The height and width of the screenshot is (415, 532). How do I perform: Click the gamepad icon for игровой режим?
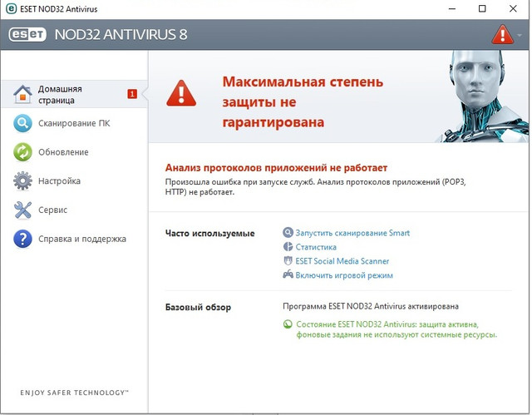pos(288,274)
